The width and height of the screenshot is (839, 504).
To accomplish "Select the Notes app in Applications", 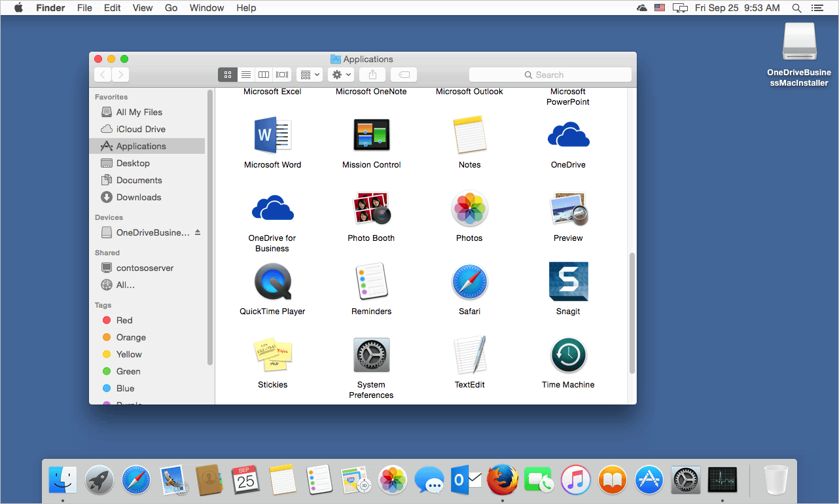I will [469, 135].
